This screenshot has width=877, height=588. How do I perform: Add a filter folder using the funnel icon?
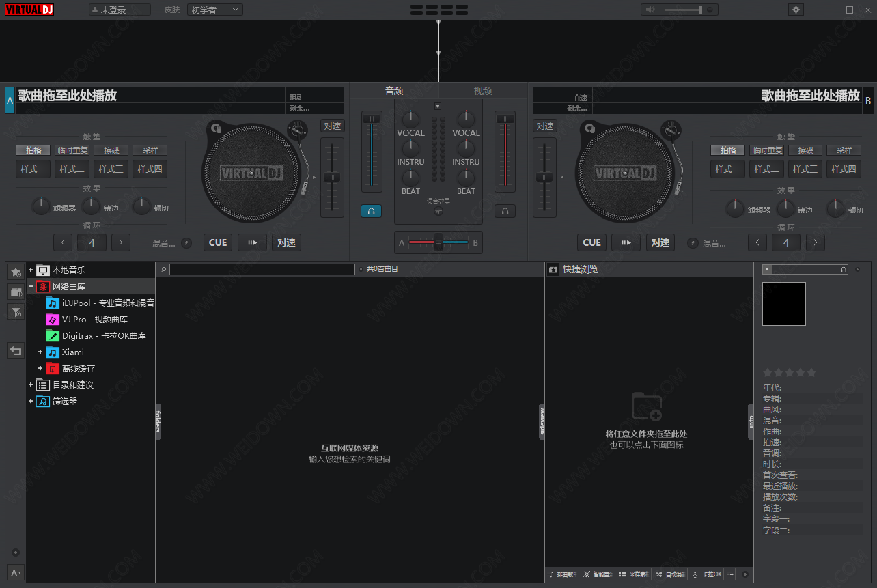[x=16, y=312]
